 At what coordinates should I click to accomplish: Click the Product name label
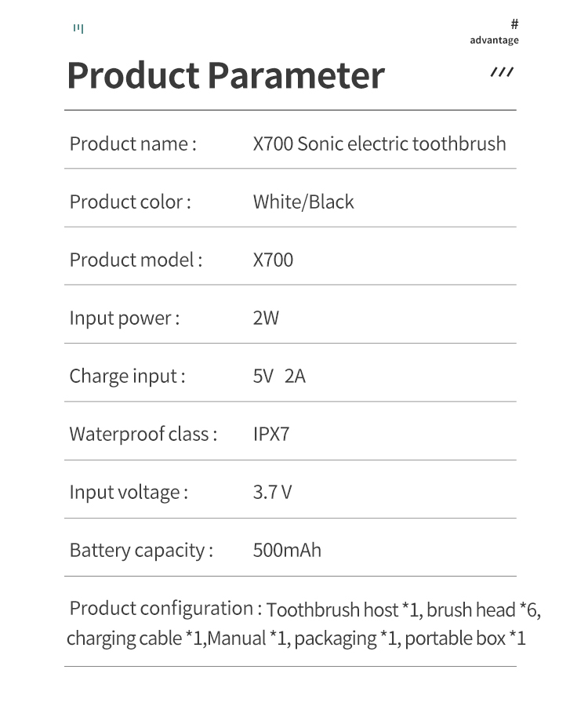point(132,144)
